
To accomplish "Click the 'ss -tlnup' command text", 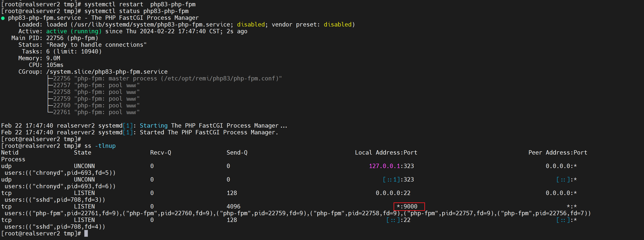I will tap(100, 146).
